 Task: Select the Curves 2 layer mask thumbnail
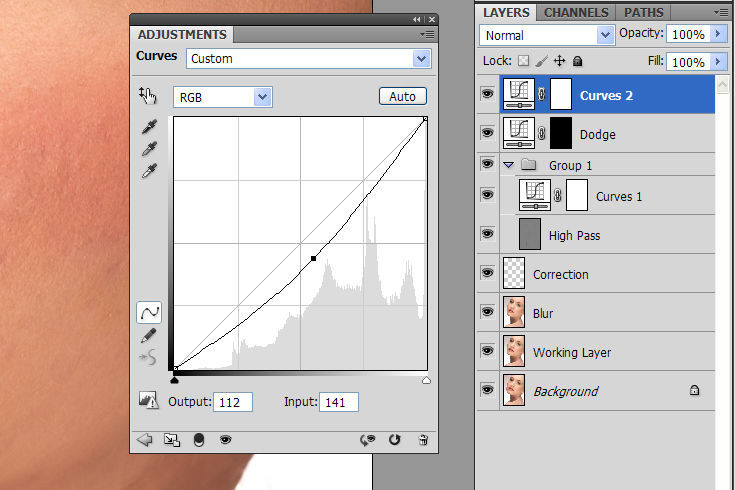560,94
